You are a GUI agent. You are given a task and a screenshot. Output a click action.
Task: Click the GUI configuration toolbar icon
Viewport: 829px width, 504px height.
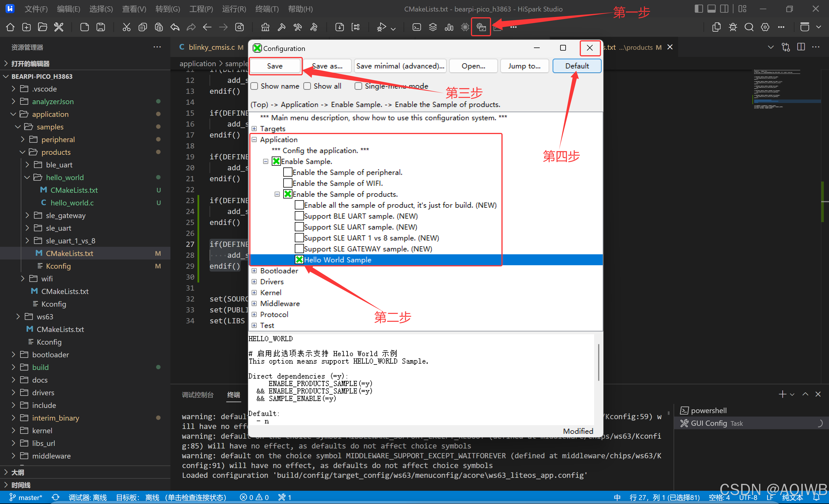481,27
